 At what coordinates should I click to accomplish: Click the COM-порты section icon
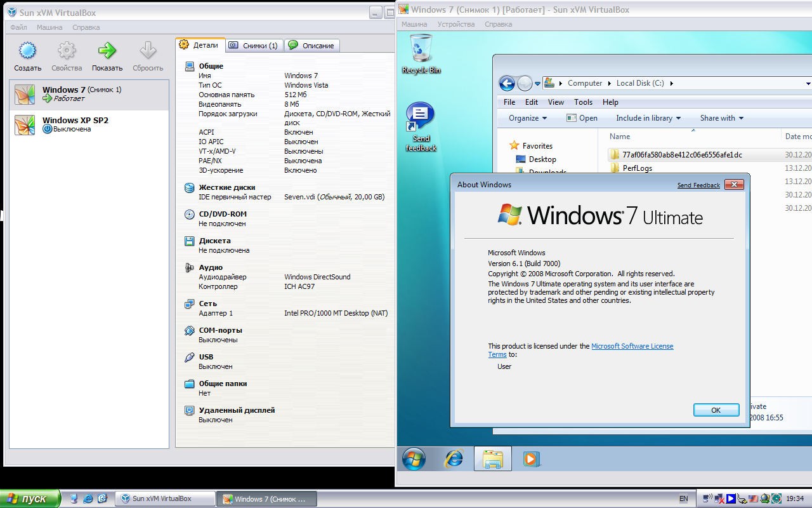(189, 331)
